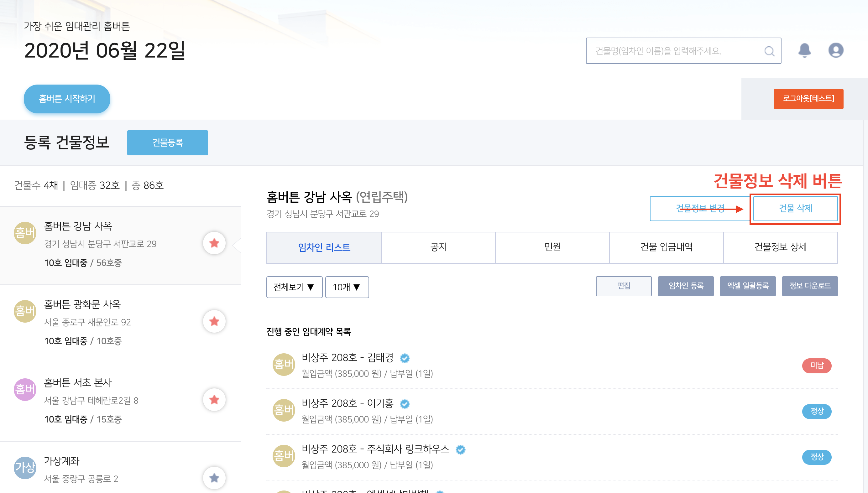Screen dimensions: 868x493
Task: Switch to the 건물 입금내역 tab
Action: (x=666, y=247)
